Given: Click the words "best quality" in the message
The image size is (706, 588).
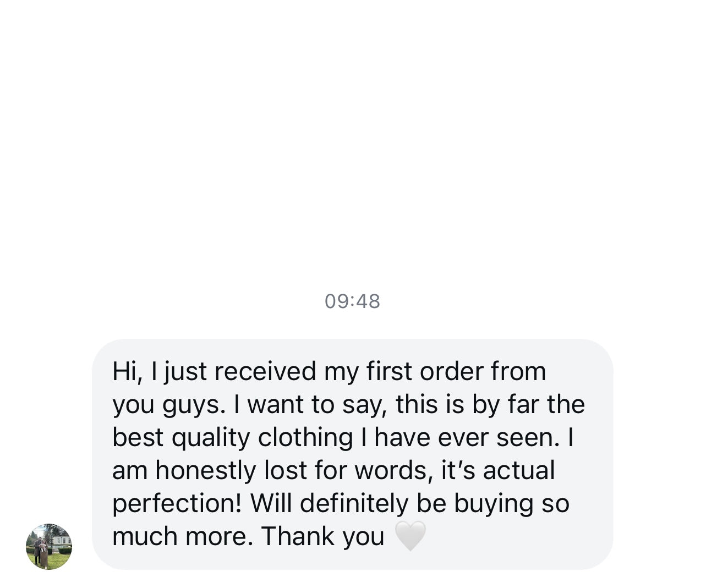Looking at the screenshot, I should tap(181, 438).
